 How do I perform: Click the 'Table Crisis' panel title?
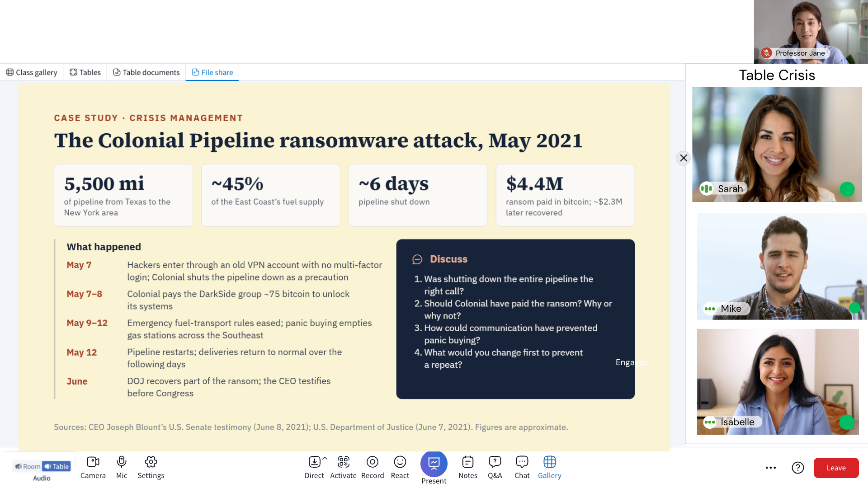(x=777, y=75)
